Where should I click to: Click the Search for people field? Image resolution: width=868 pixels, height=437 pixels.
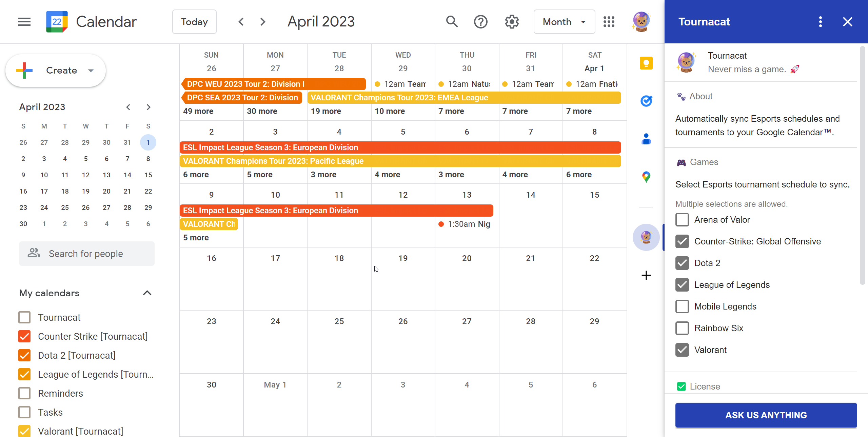click(87, 254)
